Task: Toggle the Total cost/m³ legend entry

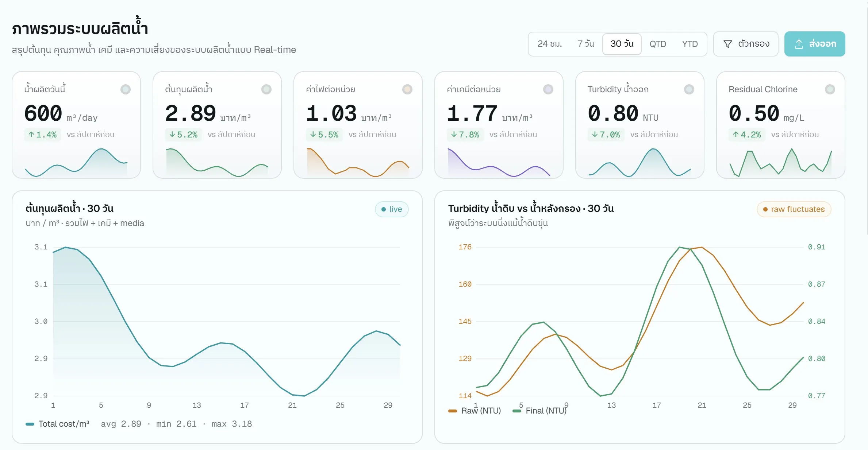Action: coord(57,424)
